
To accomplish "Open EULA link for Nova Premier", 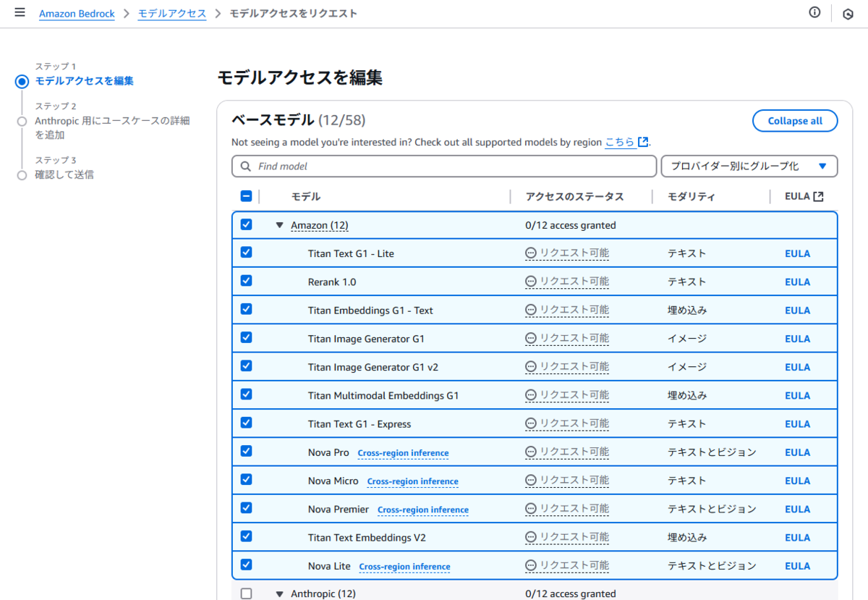I will 797,510.
